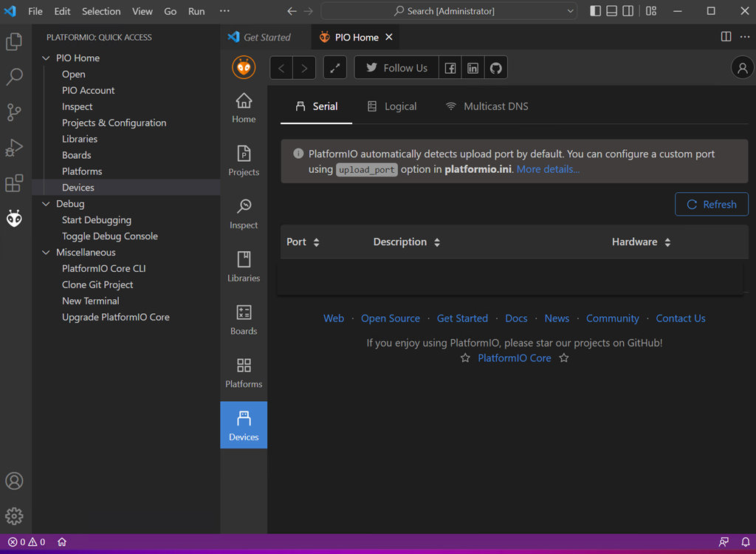Toggle the primary side bar layout icon
Viewport: 756px width, 554px height.
click(596, 11)
